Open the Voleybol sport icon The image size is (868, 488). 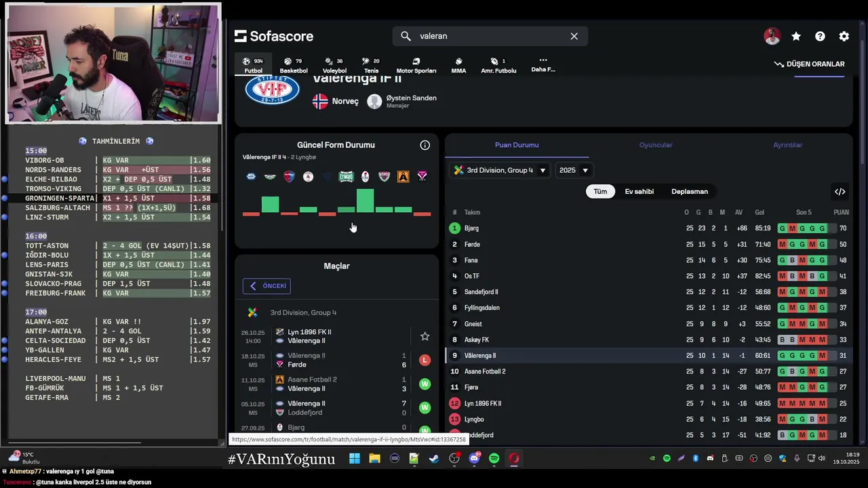[x=334, y=65]
